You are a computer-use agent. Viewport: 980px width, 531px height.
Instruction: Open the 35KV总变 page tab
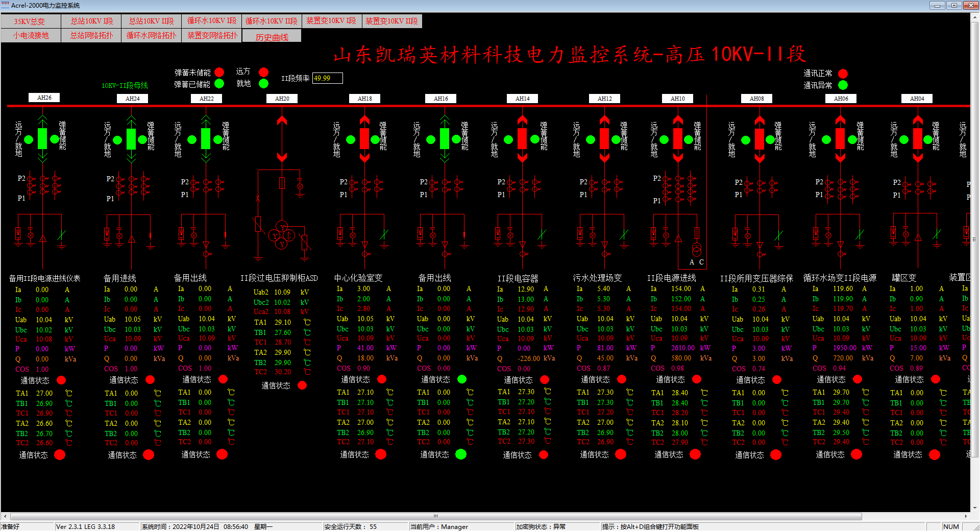(x=30, y=21)
